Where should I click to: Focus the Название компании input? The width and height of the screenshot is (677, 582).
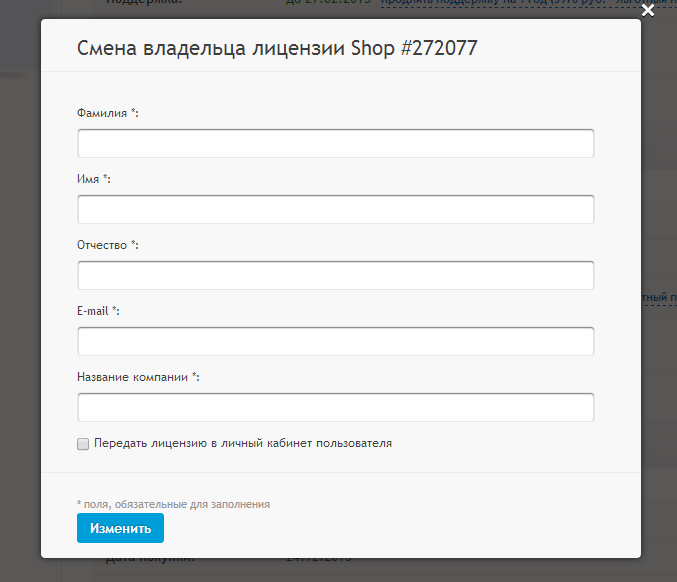[x=335, y=407]
